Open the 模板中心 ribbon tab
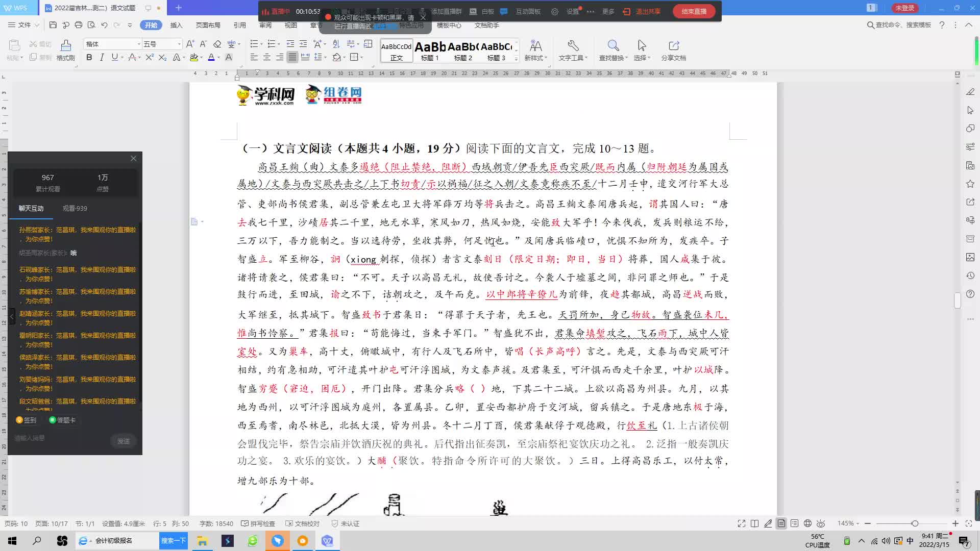 [449, 25]
